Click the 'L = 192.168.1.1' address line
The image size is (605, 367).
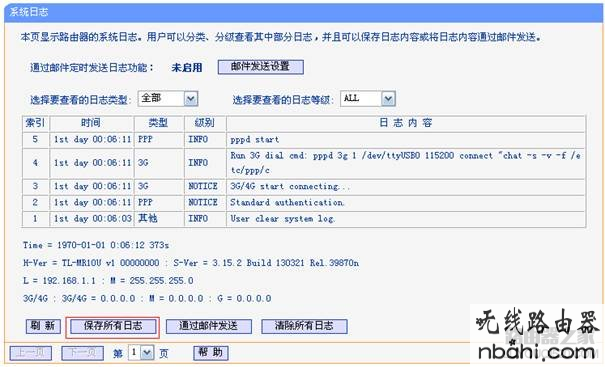[x=108, y=281]
